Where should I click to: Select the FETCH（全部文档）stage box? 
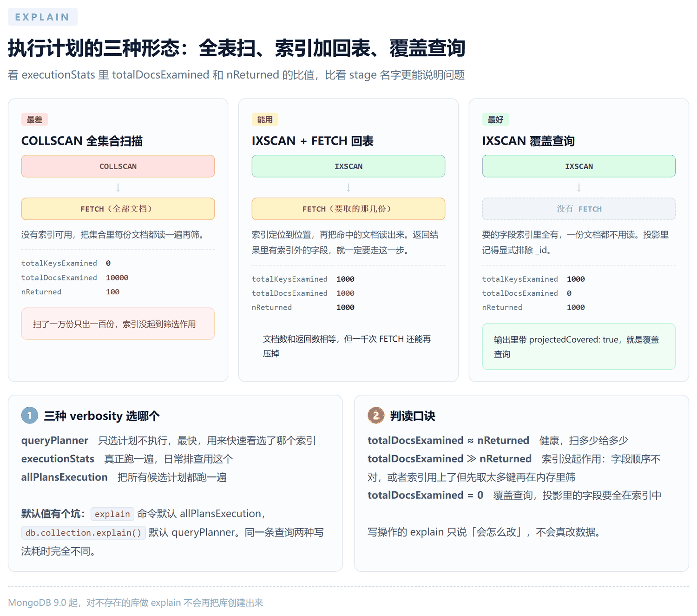click(x=118, y=209)
